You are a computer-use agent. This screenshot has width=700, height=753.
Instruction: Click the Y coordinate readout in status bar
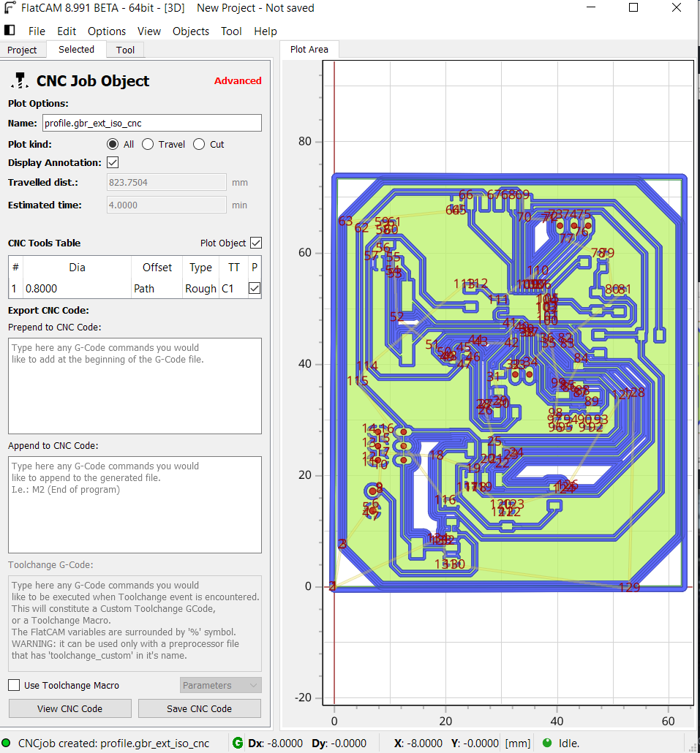[x=475, y=743]
